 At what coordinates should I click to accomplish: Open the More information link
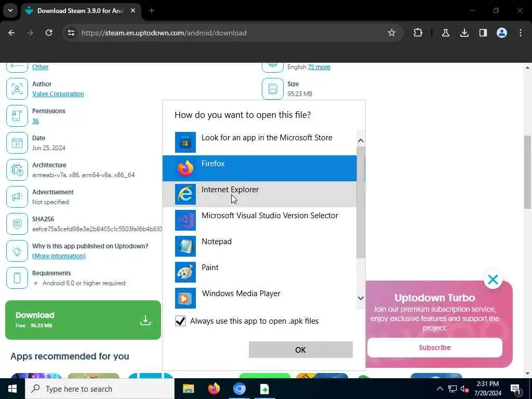pos(59,256)
